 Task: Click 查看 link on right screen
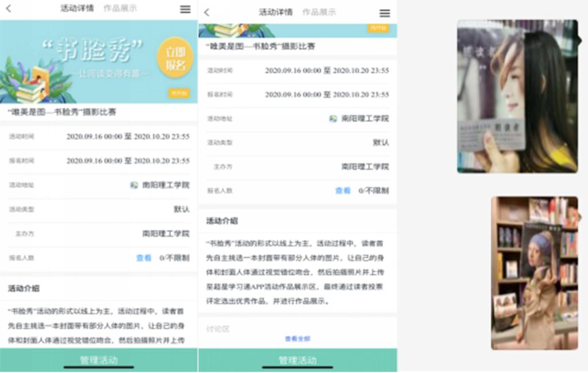pos(343,191)
